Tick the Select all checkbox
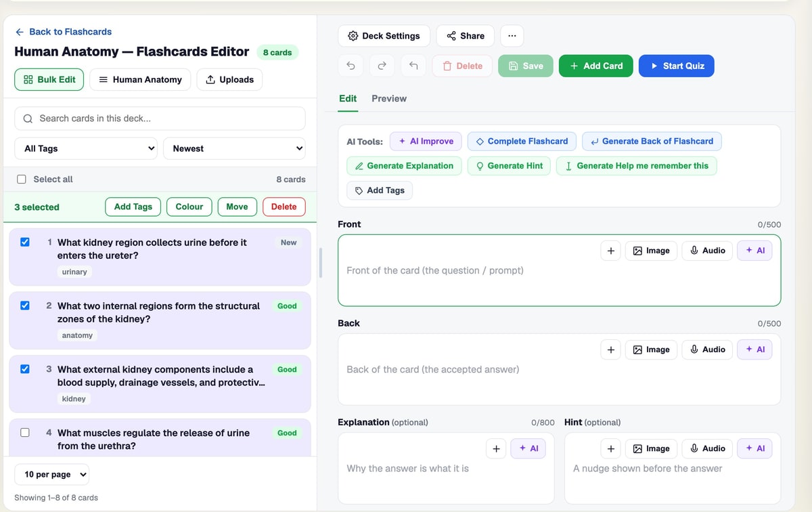 pyautogui.click(x=22, y=179)
